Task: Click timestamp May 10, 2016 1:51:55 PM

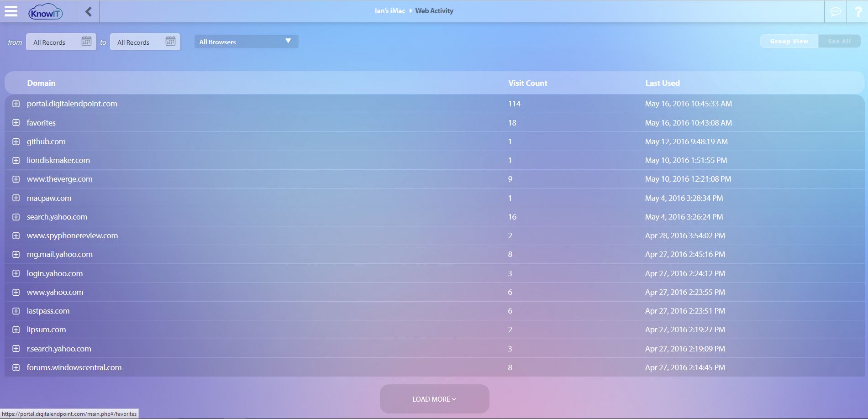Action: click(686, 160)
